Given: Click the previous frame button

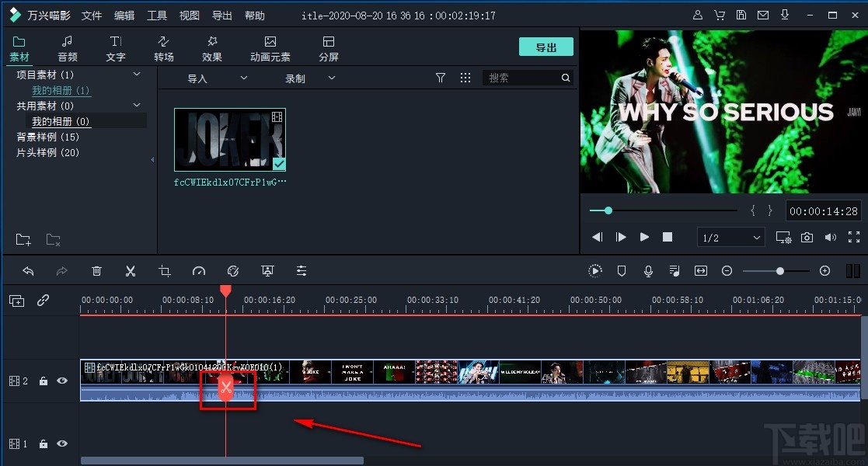Looking at the screenshot, I should point(597,237).
